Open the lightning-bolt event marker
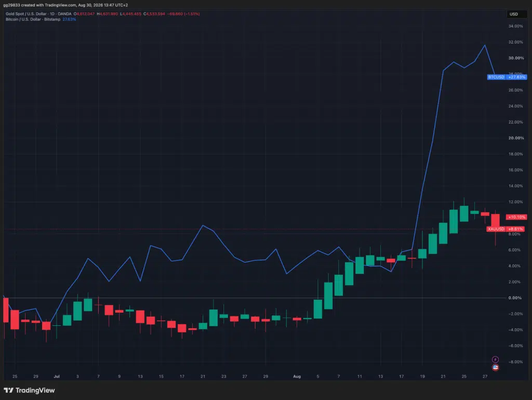 495,359
